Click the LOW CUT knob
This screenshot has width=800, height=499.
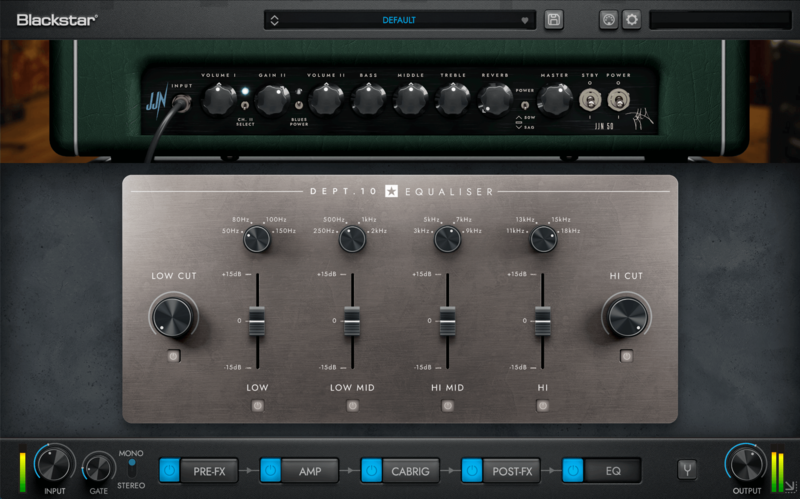pyautogui.click(x=173, y=317)
